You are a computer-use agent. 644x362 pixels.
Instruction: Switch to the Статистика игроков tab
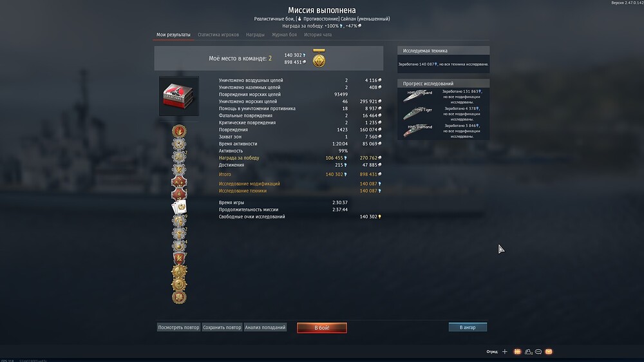click(x=218, y=35)
